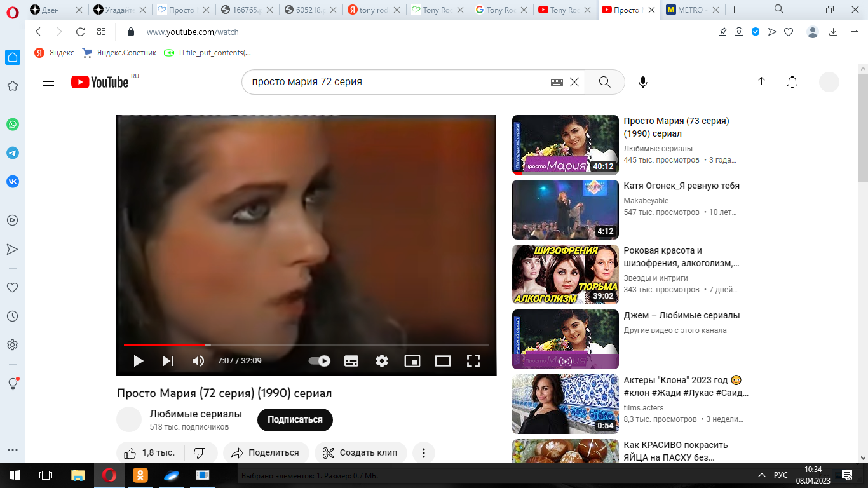Open YouTube guide hamburger menu
This screenshot has height=488, width=868.
pyautogui.click(x=48, y=81)
